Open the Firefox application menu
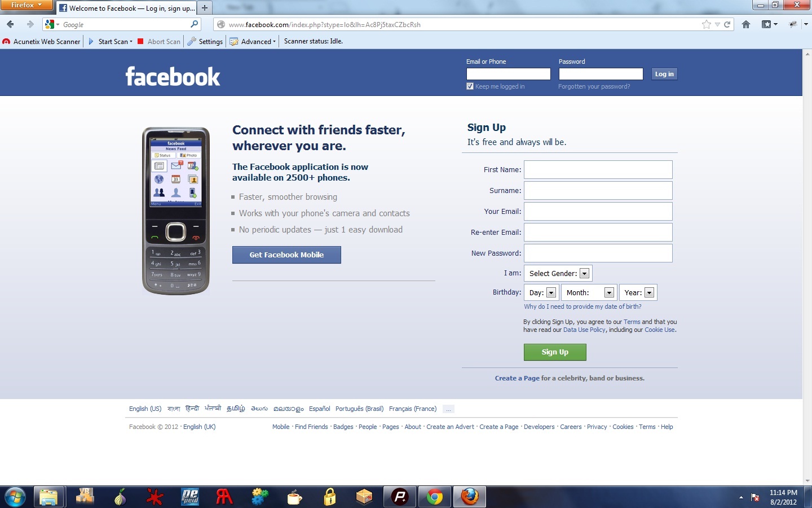 [27, 5]
